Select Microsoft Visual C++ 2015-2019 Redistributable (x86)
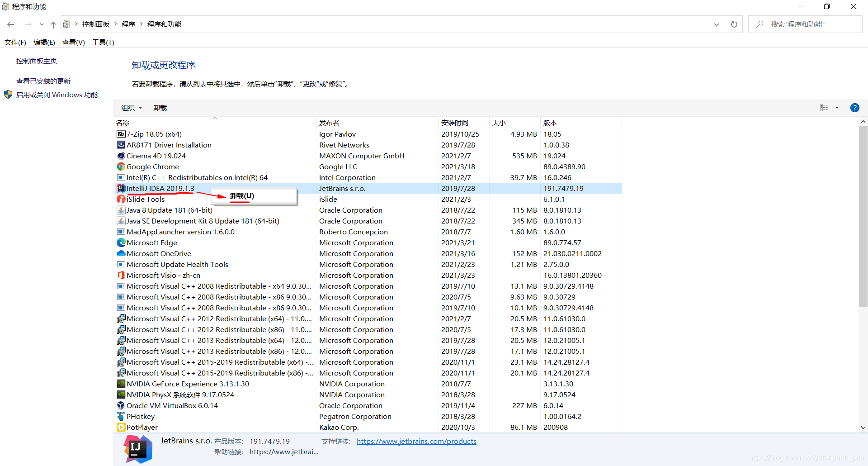 [x=368, y=373]
